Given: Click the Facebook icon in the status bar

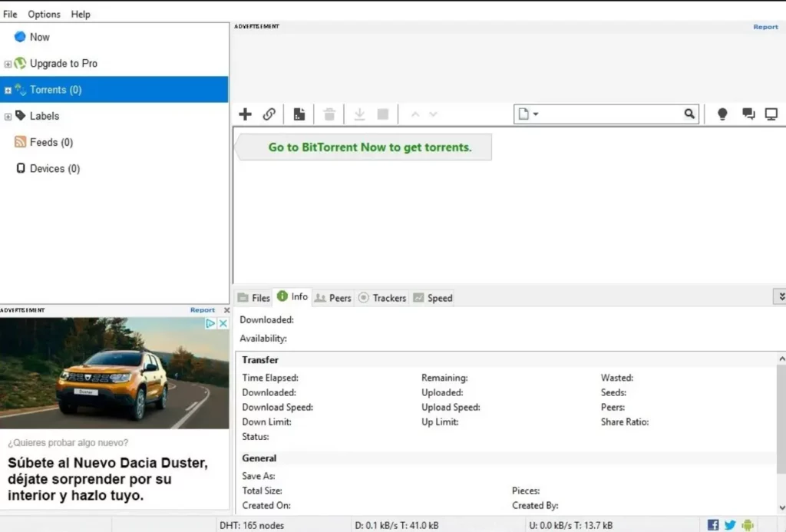Looking at the screenshot, I should [x=713, y=525].
